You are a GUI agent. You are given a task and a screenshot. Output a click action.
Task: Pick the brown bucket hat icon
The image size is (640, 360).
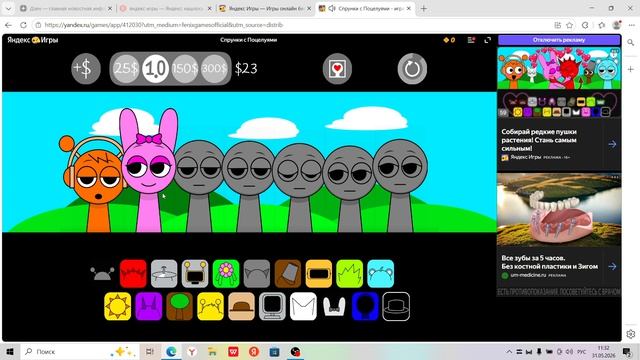click(288, 273)
